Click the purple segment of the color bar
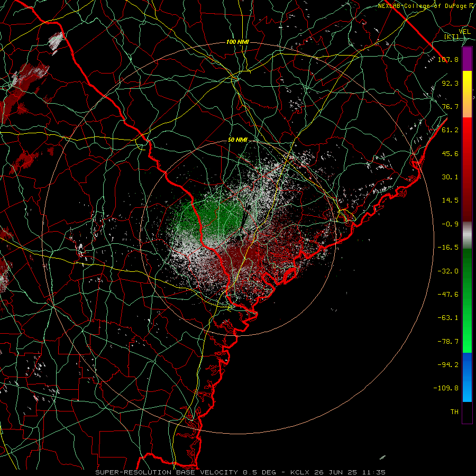 467,59
